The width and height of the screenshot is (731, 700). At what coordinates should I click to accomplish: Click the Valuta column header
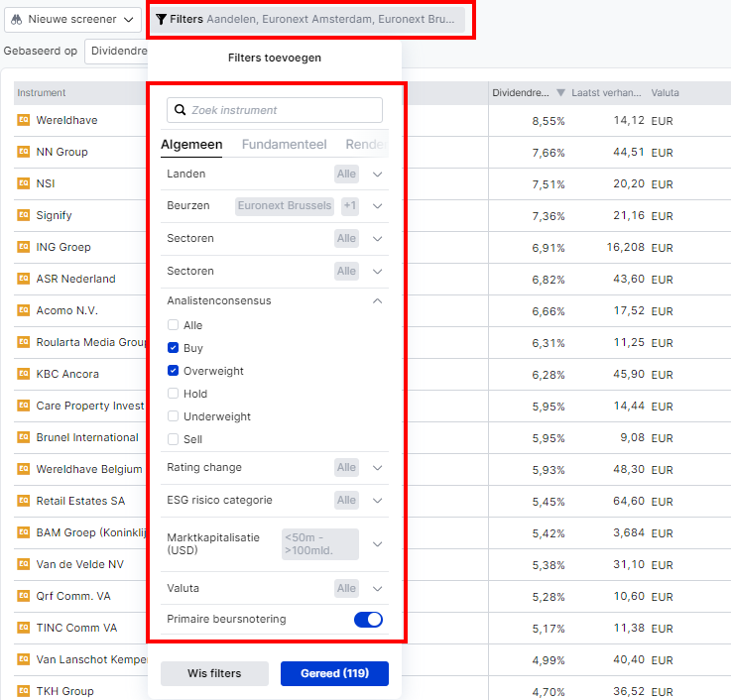pyautogui.click(x=665, y=93)
